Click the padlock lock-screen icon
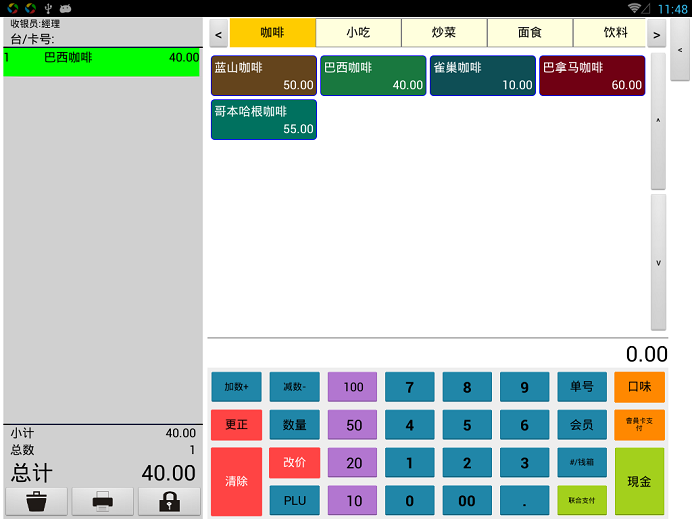The image size is (692, 519). click(169, 502)
